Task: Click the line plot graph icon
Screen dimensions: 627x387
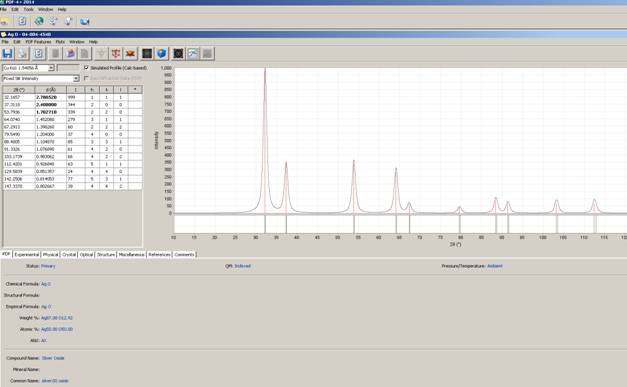Action: click(x=193, y=54)
